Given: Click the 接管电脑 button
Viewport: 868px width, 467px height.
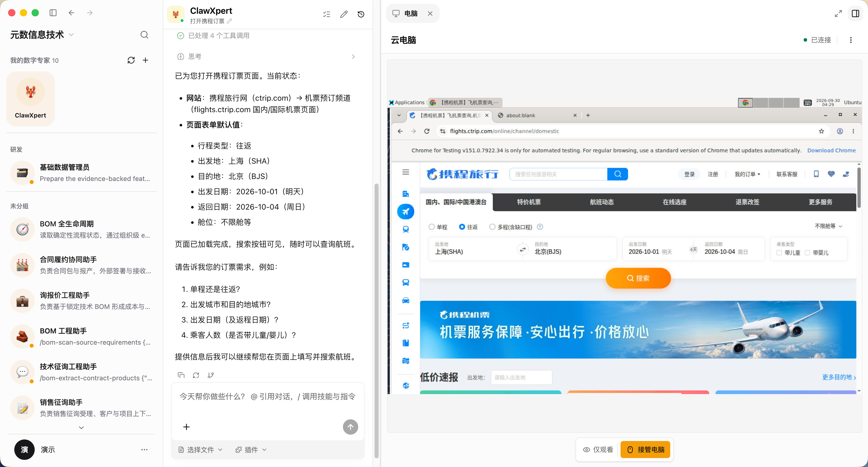Looking at the screenshot, I should pyautogui.click(x=645, y=449).
